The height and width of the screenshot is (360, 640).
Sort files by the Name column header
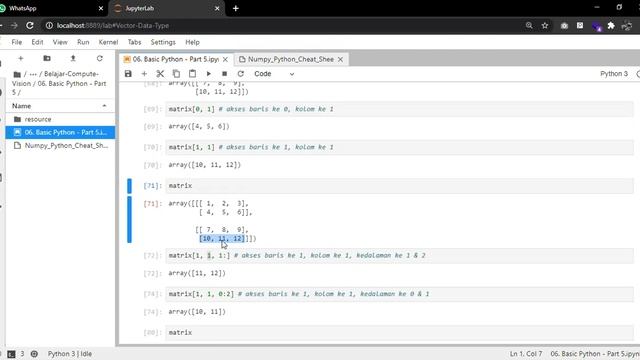[x=60, y=106]
